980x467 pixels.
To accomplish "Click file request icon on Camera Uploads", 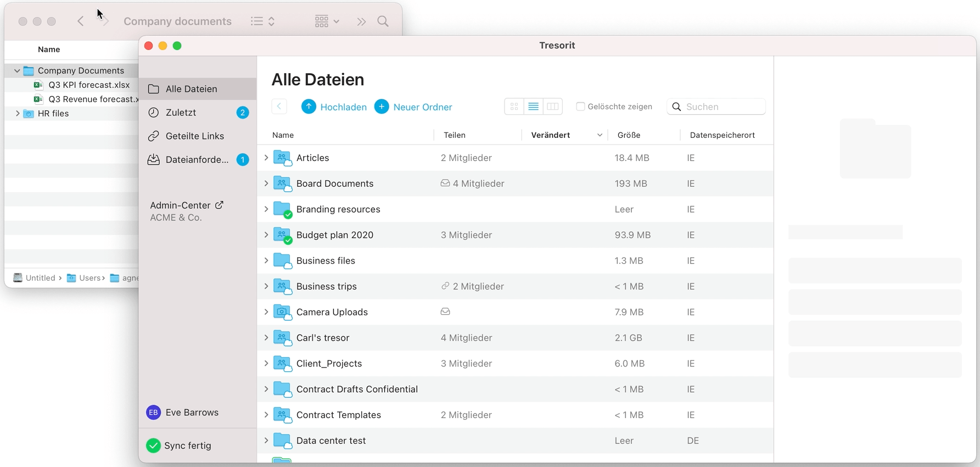I will point(445,312).
